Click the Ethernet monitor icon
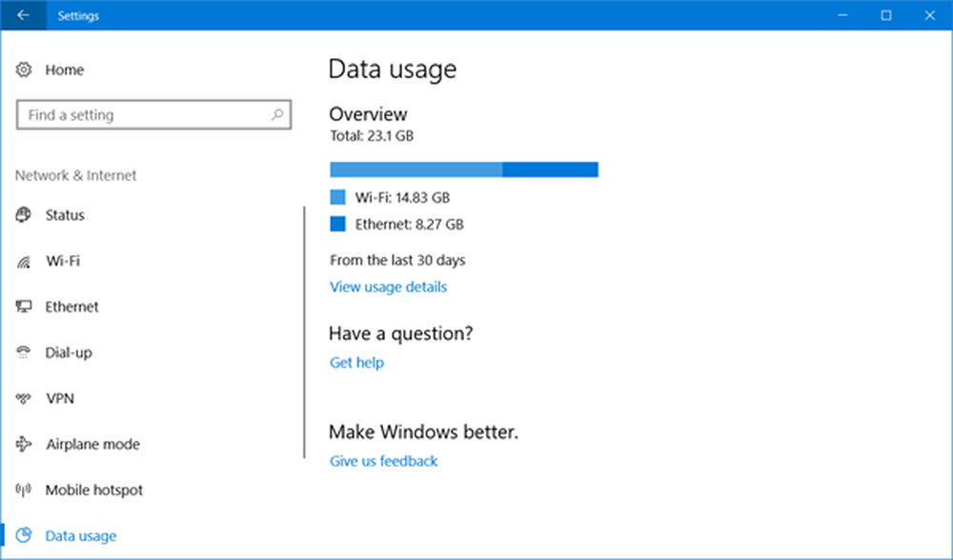 tap(25, 307)
